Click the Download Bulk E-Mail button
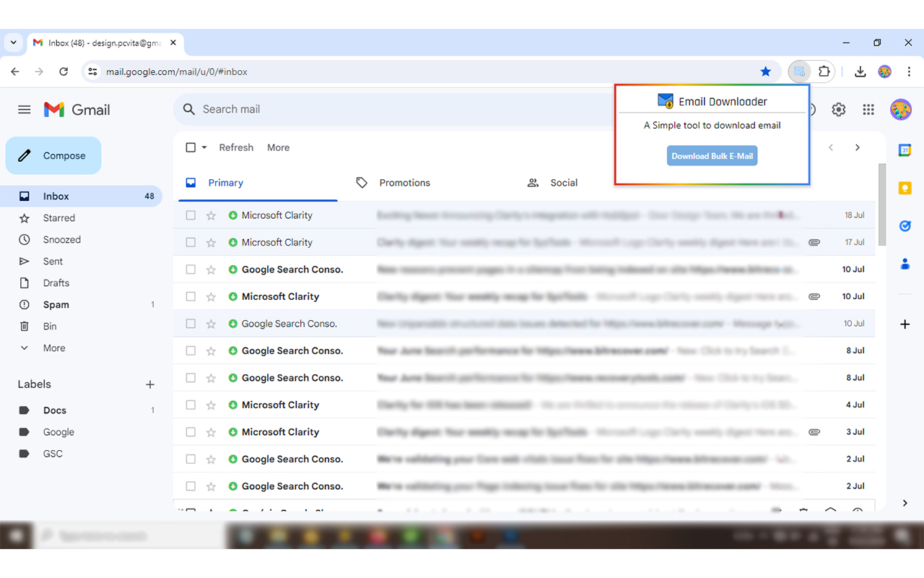 tap(712, 155)
